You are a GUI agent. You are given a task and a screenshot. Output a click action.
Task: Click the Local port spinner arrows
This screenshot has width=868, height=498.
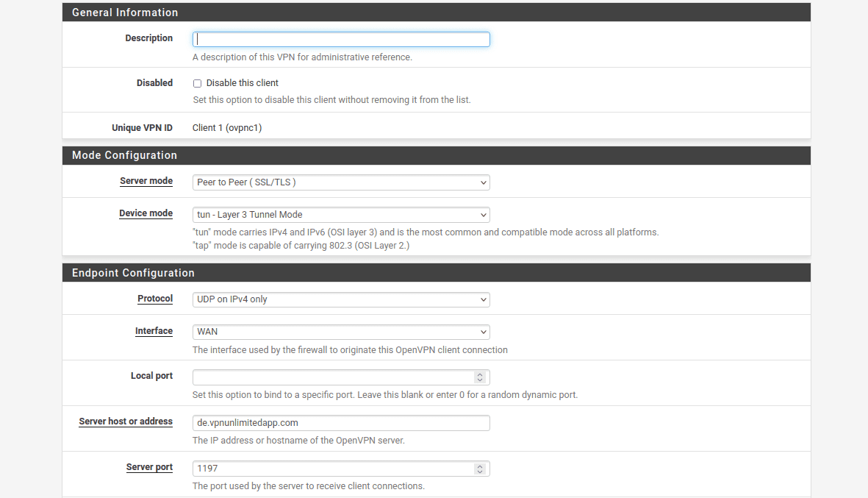coord(480,377)
